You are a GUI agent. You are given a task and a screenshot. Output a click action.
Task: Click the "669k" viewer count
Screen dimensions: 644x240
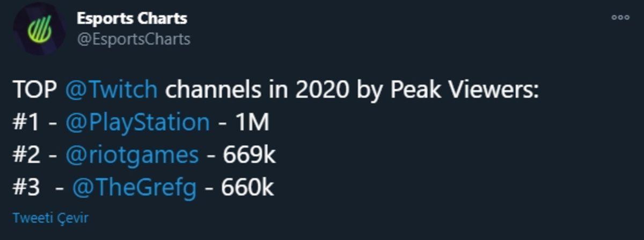point(249,155)
